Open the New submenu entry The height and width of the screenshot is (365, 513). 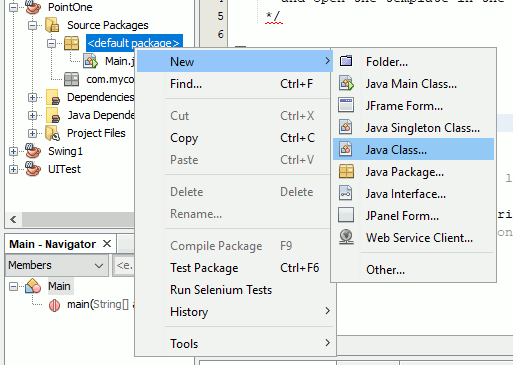[235, 62]
